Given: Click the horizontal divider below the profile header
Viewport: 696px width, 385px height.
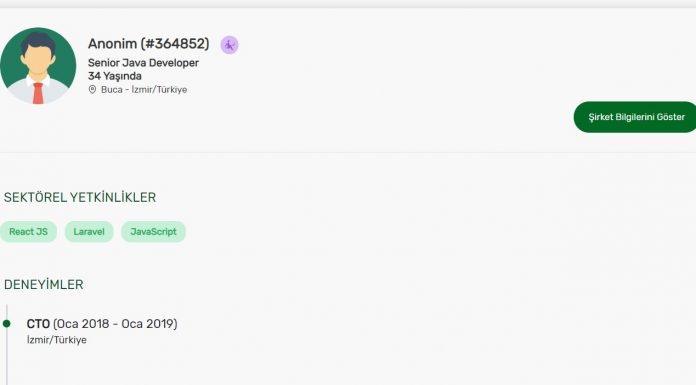Looking at the screenshot, I should pos(348,152).
